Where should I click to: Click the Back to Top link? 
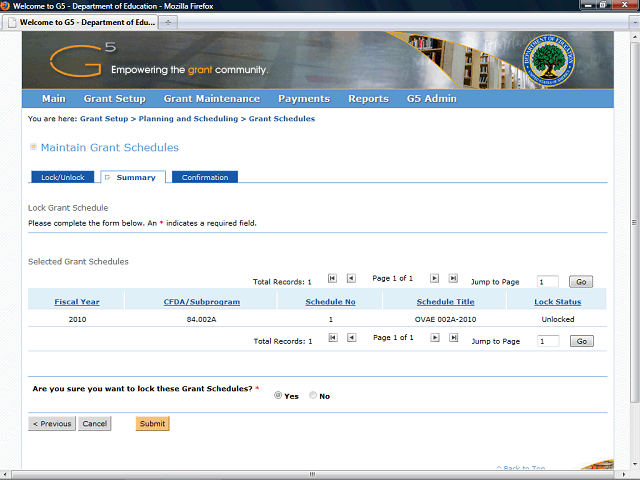tap(521, 467)
